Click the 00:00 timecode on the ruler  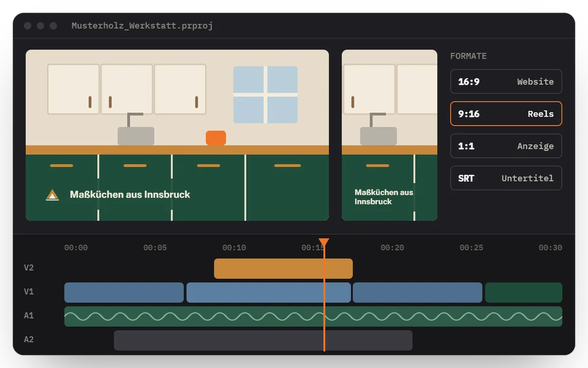click(x=76, y=248)
